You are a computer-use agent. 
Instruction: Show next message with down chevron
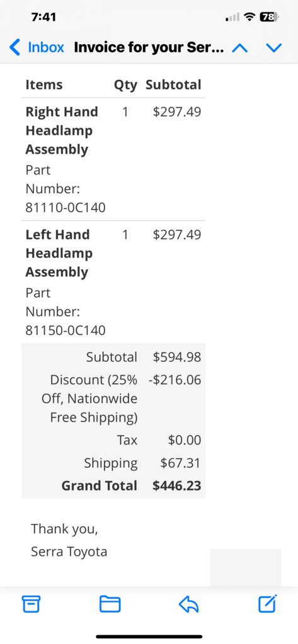pos(274,48)
